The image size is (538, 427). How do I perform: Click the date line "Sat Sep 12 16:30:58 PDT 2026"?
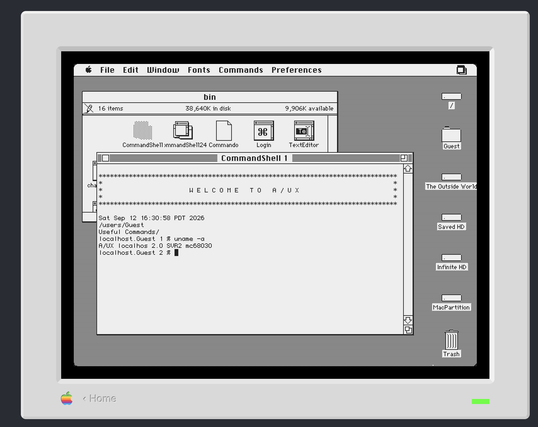pyautogui.click(x=151, y=218)
